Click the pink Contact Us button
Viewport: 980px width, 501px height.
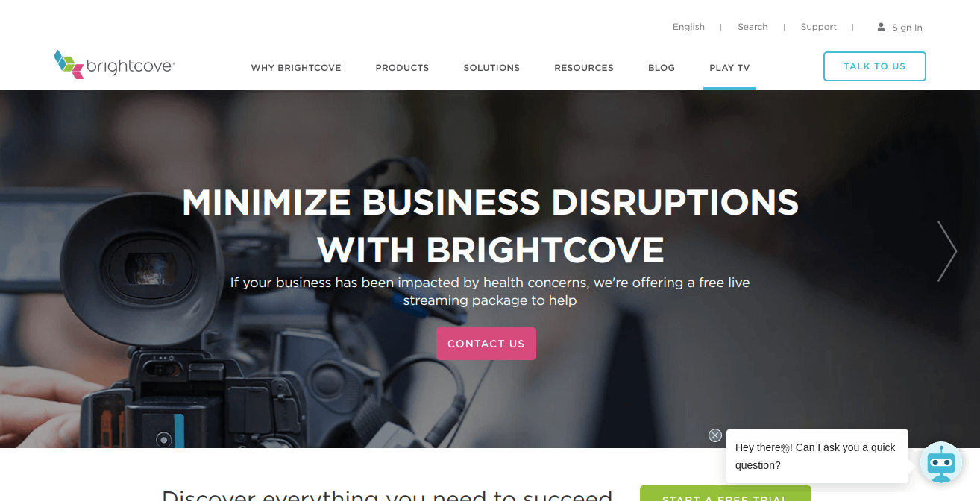pyautogui.click(x=486, y=344)
